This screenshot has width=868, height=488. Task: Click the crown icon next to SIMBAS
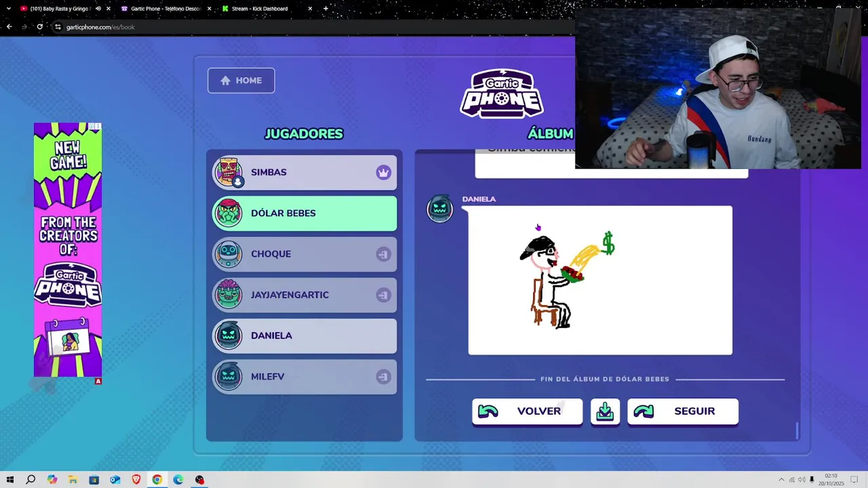tap(383, 172)
